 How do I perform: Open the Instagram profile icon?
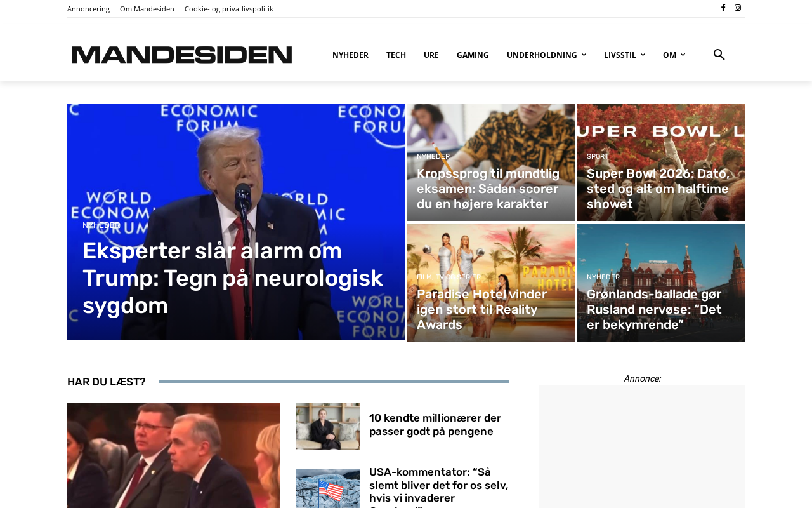tap(738, 8)
